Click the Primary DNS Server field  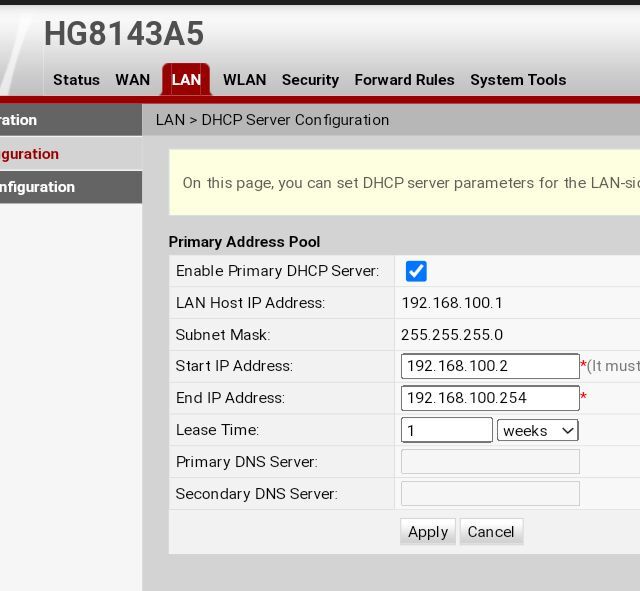490,462
